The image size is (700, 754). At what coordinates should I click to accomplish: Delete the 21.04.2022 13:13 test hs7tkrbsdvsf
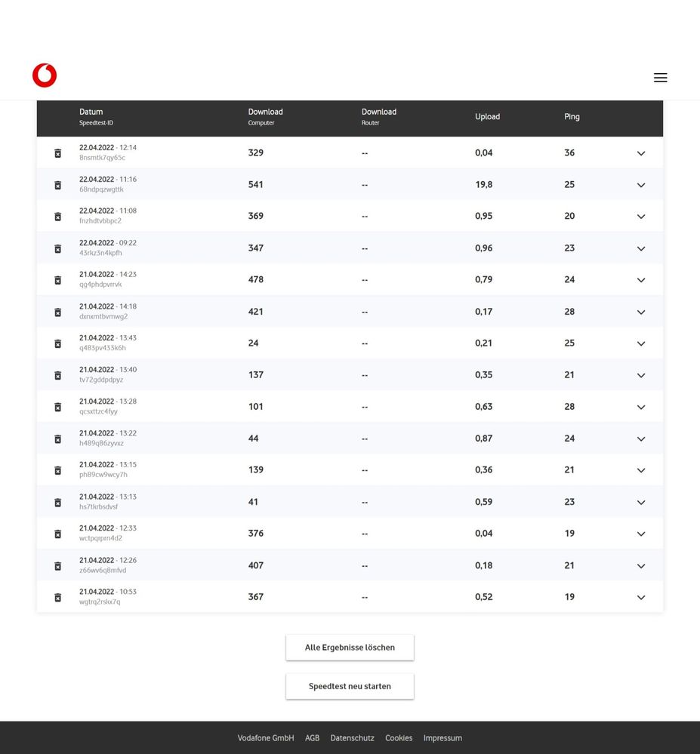pos(57,502)
